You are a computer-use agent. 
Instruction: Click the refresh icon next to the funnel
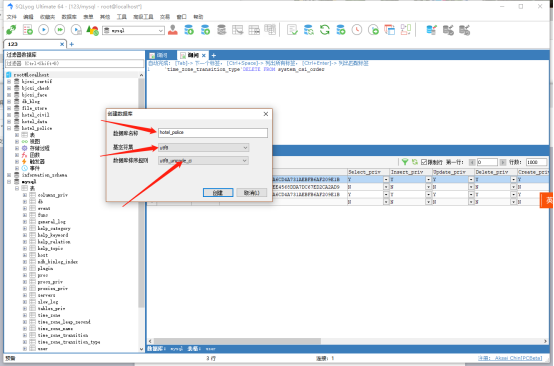pos(414,162)
